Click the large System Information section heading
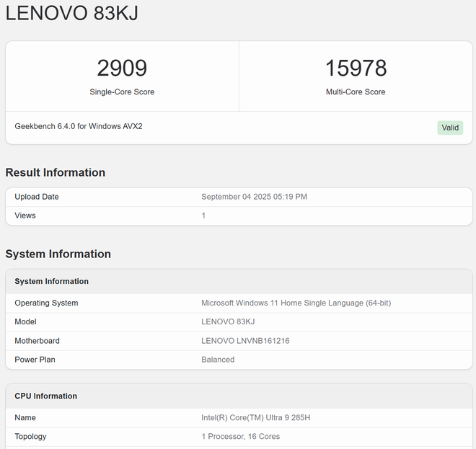 point(58,254)
